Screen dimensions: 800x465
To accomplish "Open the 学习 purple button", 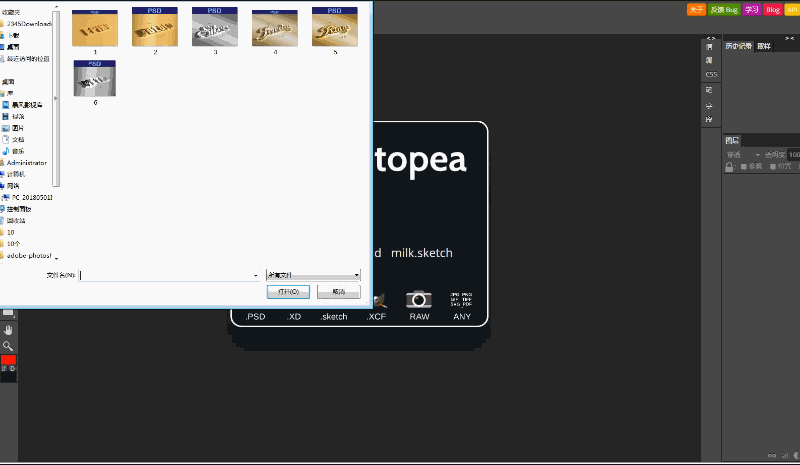I will [752, 10].
